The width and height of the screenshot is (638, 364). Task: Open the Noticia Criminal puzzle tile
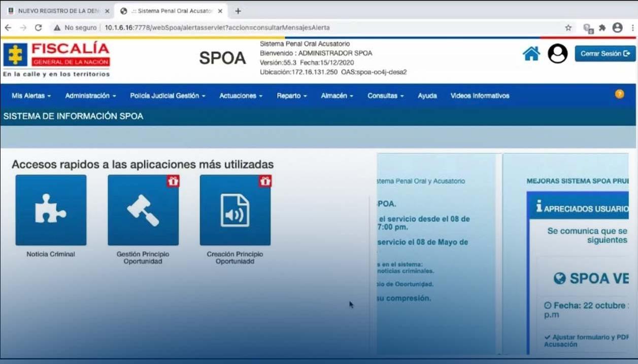point(51,210)
